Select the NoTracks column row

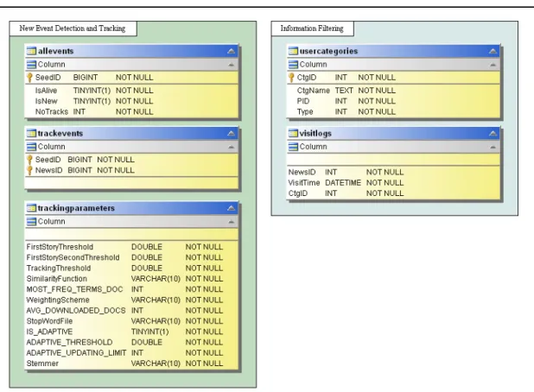132,111
